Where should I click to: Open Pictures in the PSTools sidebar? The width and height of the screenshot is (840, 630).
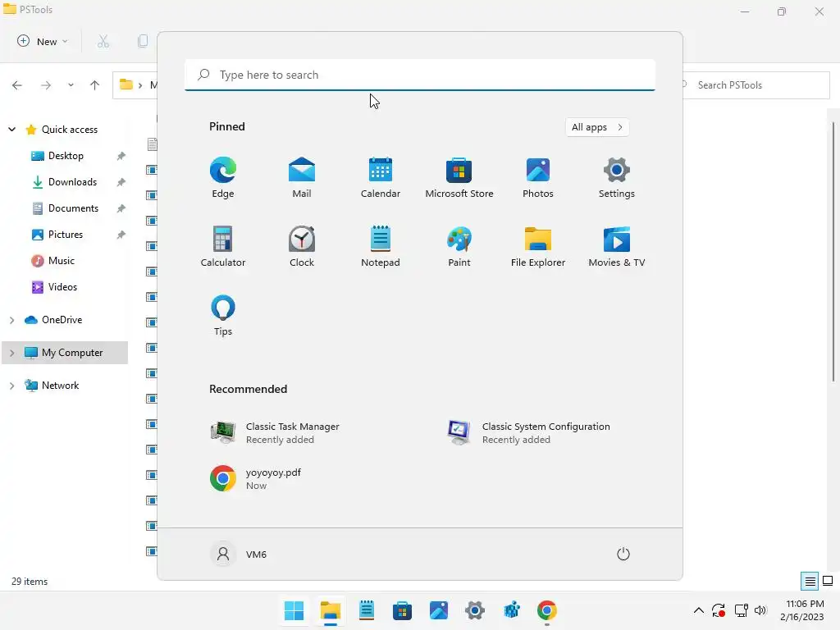click(x=66, y=234)
